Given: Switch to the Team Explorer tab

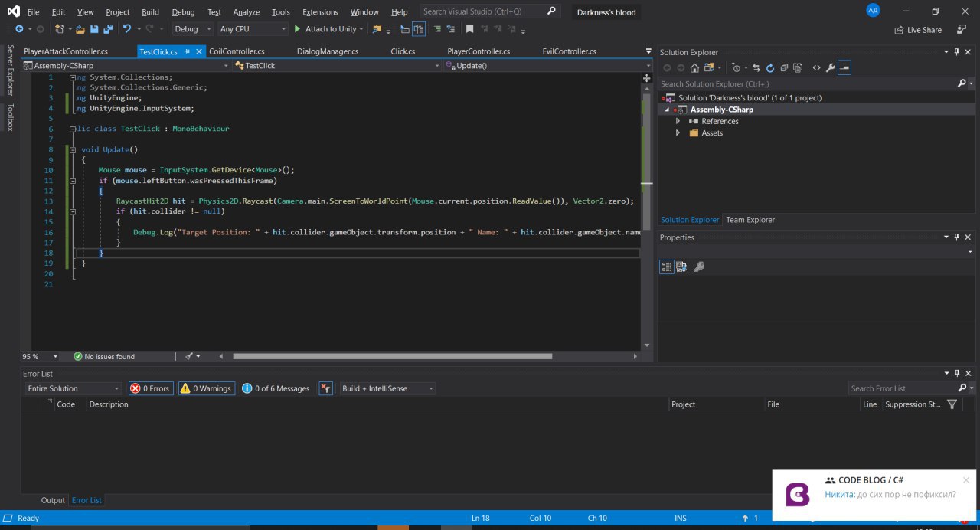Looking at the screenshot, I should click(750, 220).
